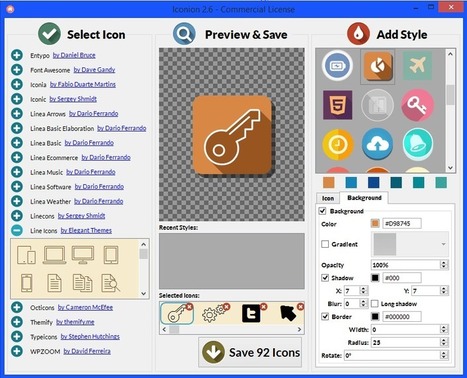Select the teal bell style preset
This screenshot has height=378, width=467.
click(417, 144)
